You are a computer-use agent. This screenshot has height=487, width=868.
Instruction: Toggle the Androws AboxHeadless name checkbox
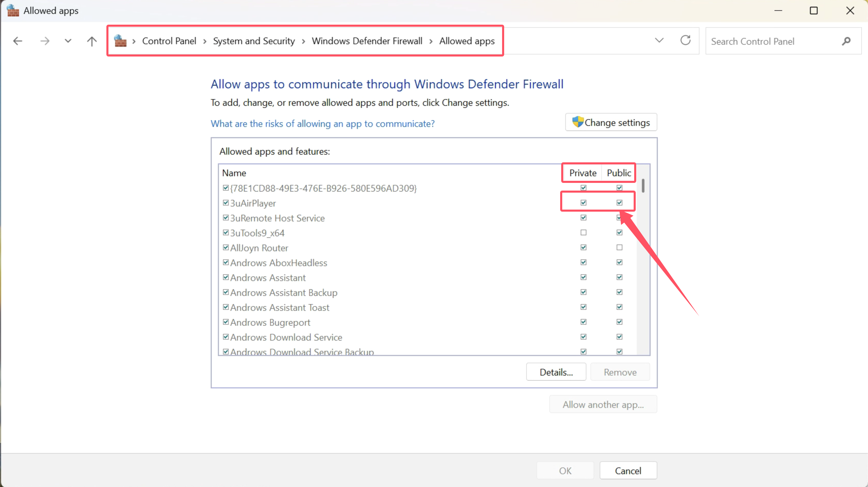pos(226,262)
